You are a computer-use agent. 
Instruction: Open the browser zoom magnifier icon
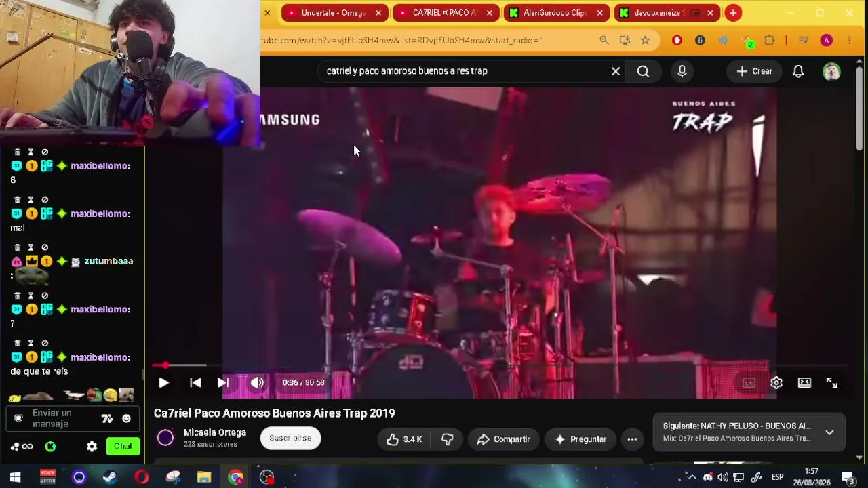[604, 41]
